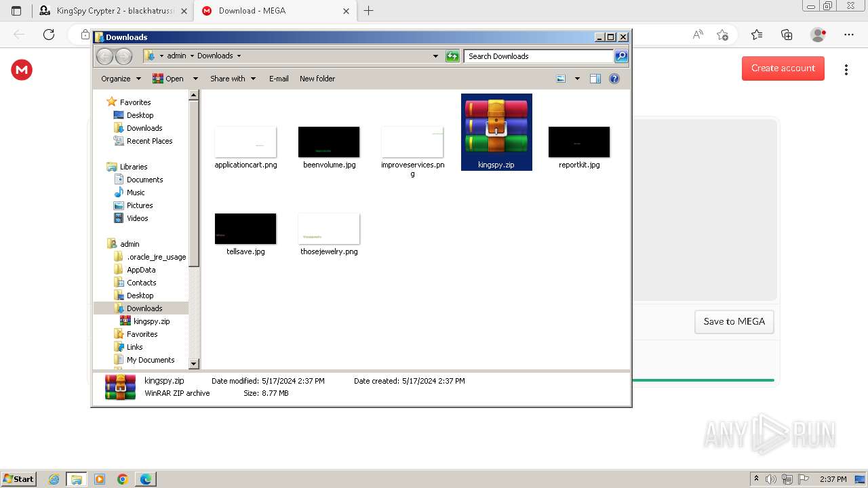Open the Organize menu

coord(121,79)
